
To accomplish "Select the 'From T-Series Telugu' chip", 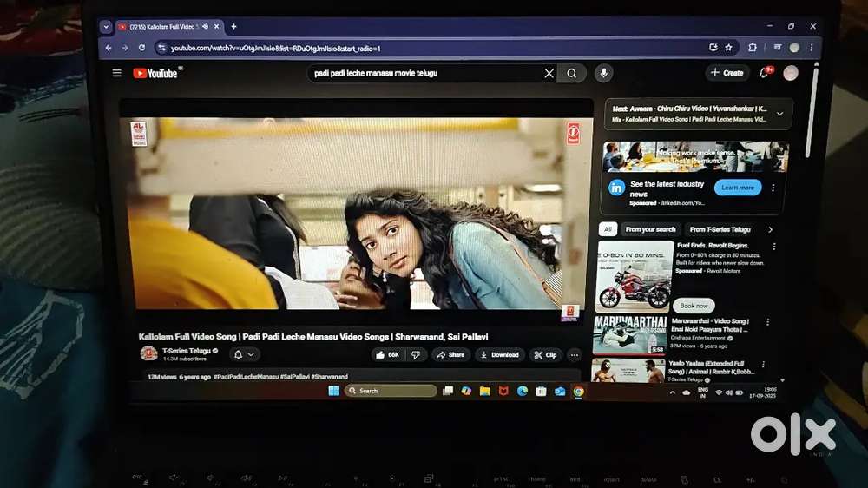I will pyautogui.click(x=720, y=229).
